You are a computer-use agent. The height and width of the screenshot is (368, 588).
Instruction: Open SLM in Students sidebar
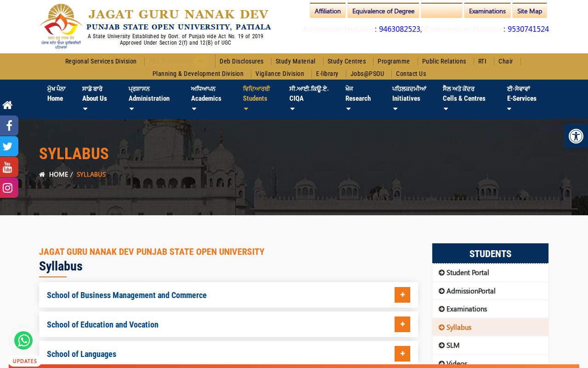click(x=490, y=345)
